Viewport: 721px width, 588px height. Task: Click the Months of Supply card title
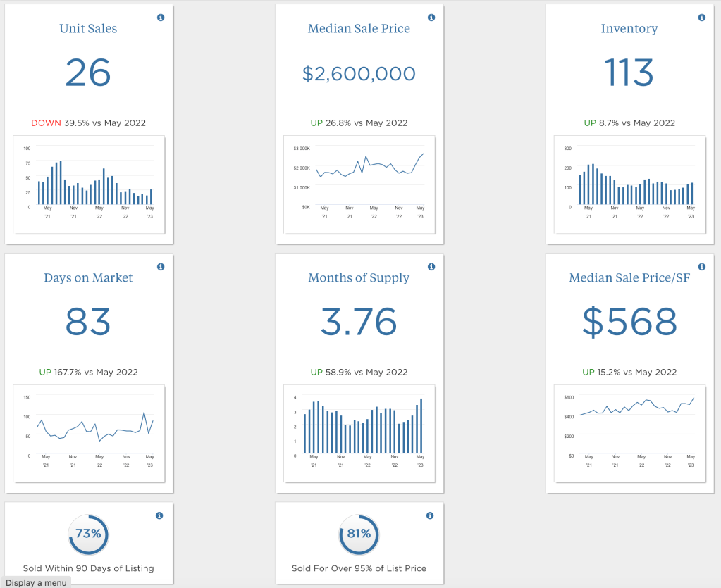pos(359,278)
